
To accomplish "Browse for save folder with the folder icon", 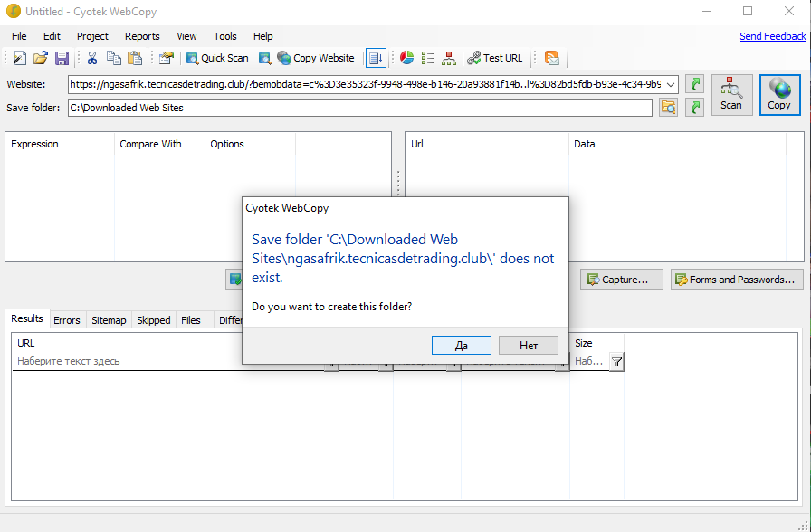I will (x=669, y=108).
